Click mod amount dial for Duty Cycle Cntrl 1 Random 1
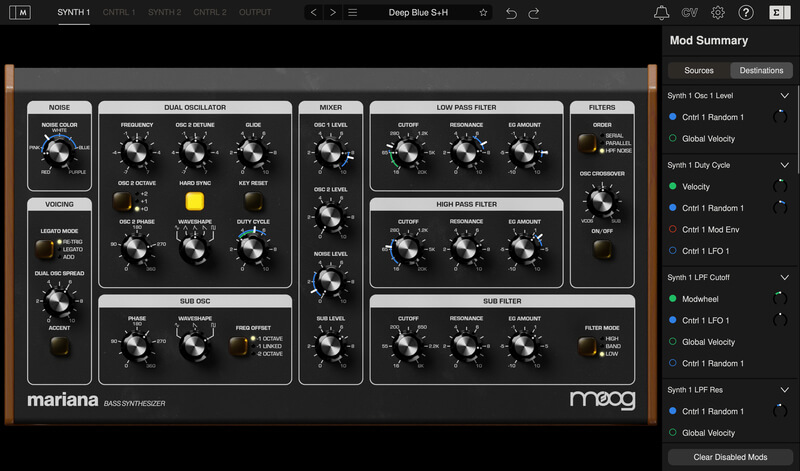The height and width of the screenshot is (471, 800). [780, 208]
